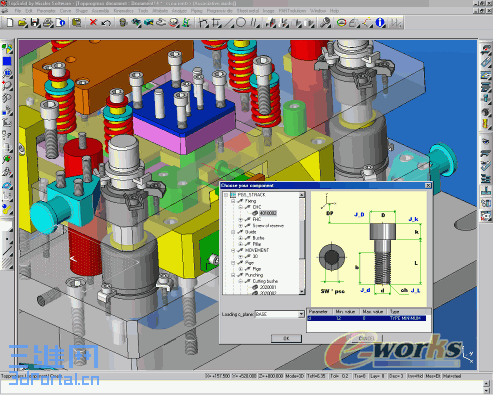Image resolution: width=493 pixels, height=395 pixels.
Task: Click OK in Choose your component dialog
Action: [x=286, y=338]
